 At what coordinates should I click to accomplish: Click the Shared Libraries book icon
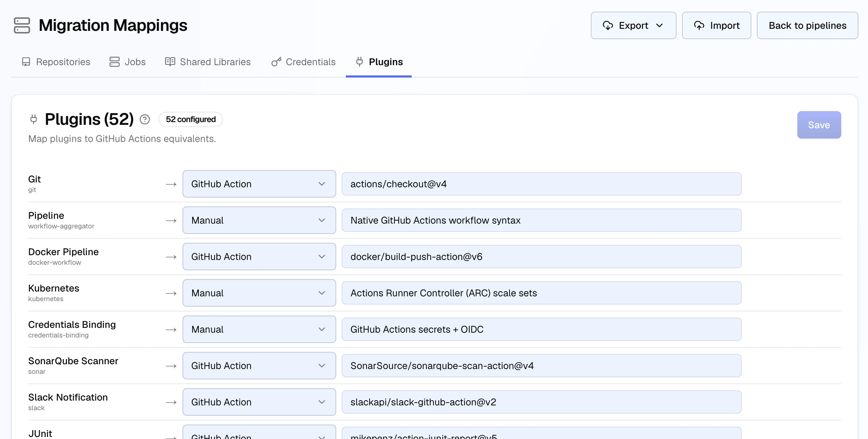point(170,62)
